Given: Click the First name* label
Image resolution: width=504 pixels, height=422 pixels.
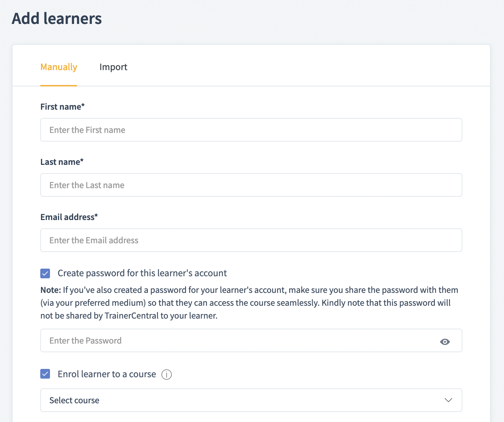Looking at the screenshot, I should pyautogui.click(x=62, y=107).
